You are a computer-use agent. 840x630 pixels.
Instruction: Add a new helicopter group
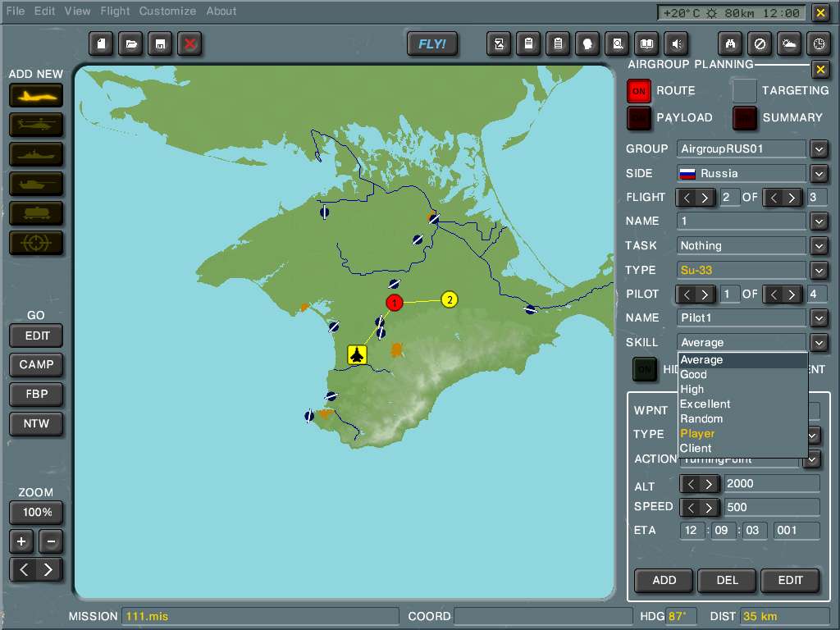(36, 125)
